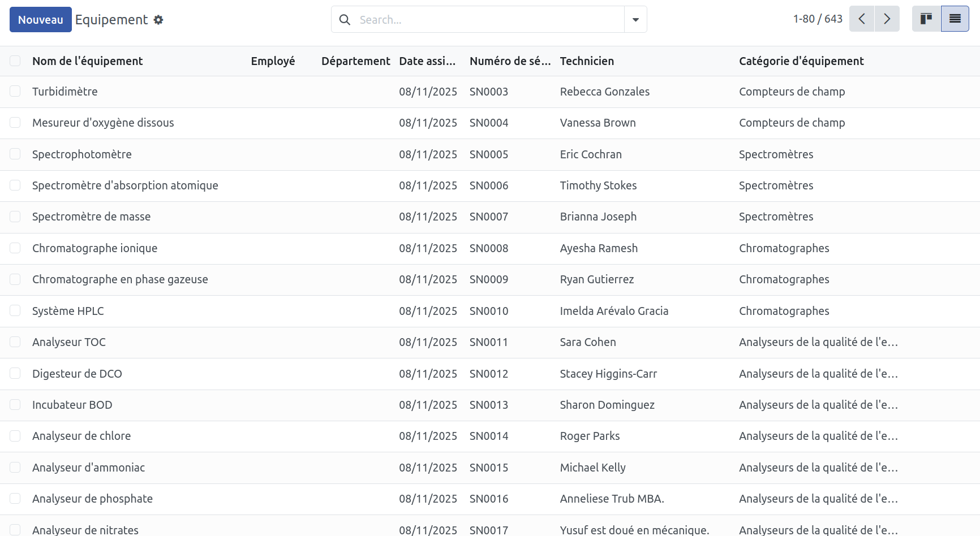Tick the Système HPLC row checkbox
This screenshot has height=536, width=980.
click(x=15, y=311)
